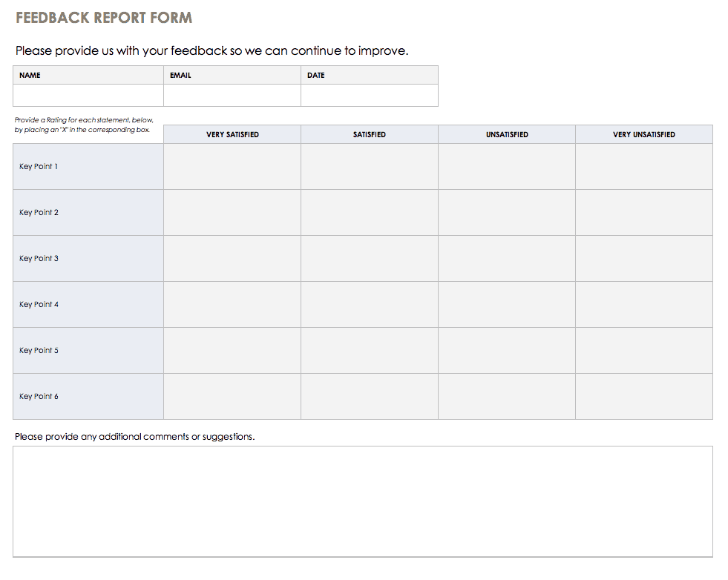Mark Unsatisfied box for Key Point 3

point(506,259)
